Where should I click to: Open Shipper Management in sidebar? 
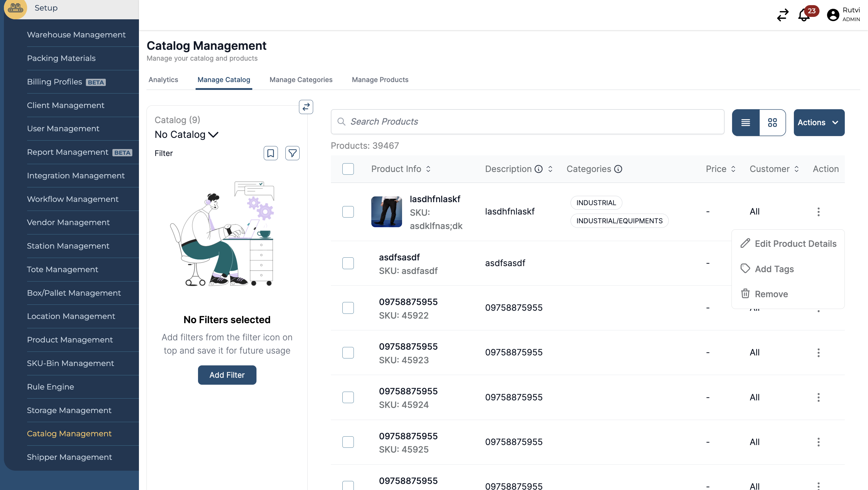click(69, 457)
